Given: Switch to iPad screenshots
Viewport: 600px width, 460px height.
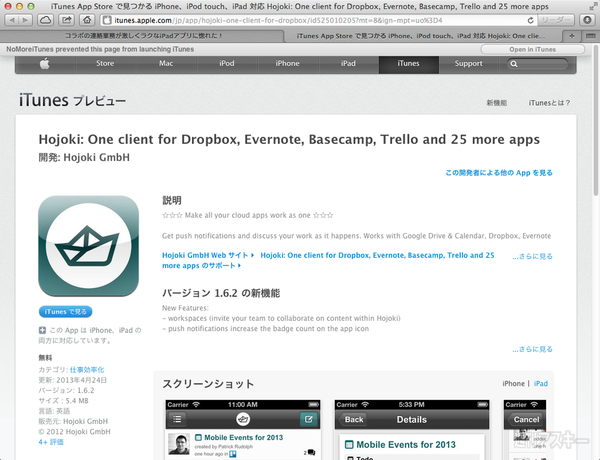Looking at the screenshot, I should [541, 383].
